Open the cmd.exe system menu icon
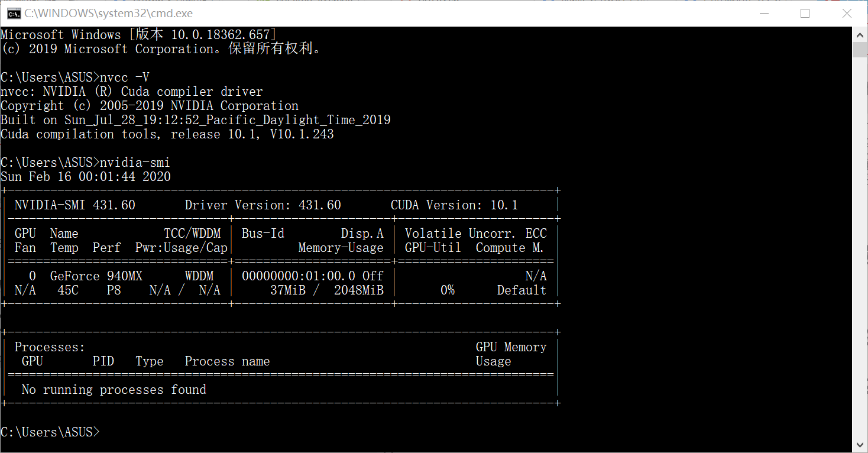The image size is (868, 453). (14, 13)
